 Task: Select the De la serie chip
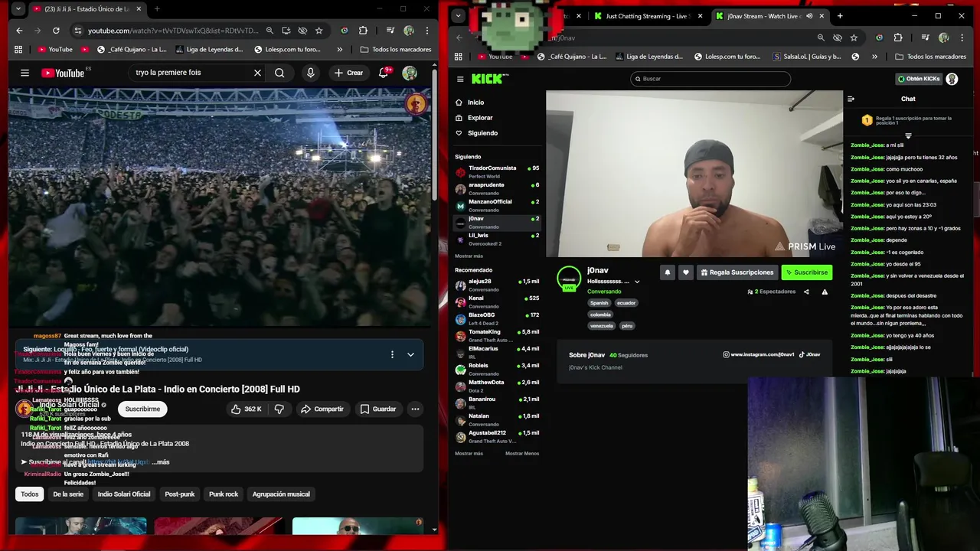click(x=68, y=494)
